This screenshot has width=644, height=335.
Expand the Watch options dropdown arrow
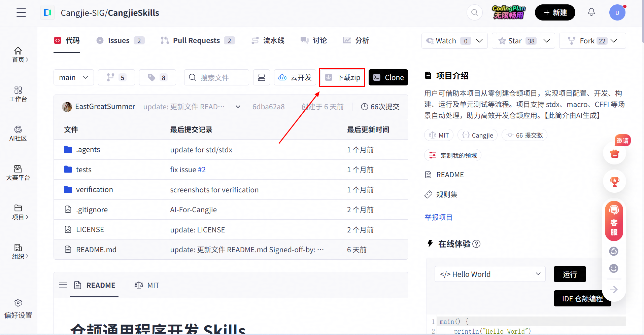tap(479, 41)
